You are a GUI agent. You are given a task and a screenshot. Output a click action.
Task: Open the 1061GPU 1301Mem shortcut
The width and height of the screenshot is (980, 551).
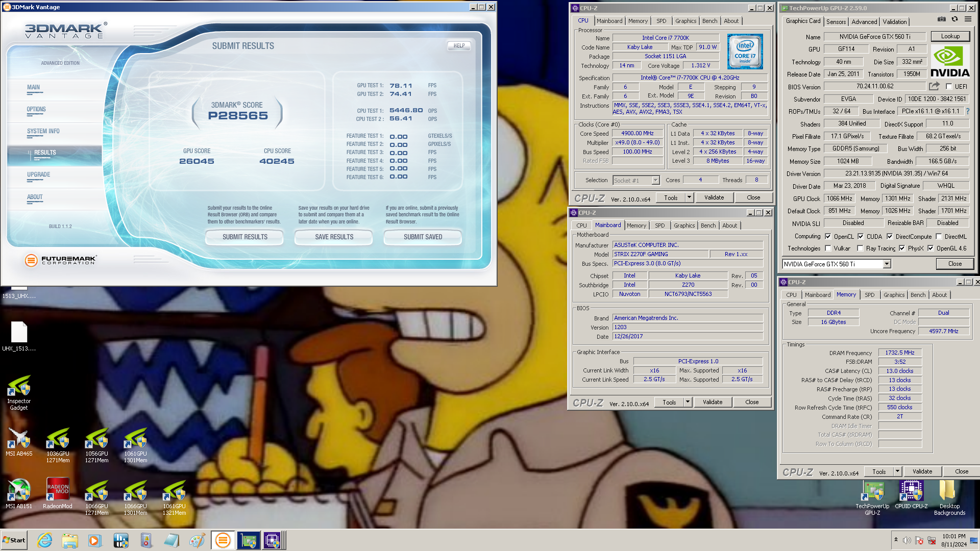click(135, 446)
